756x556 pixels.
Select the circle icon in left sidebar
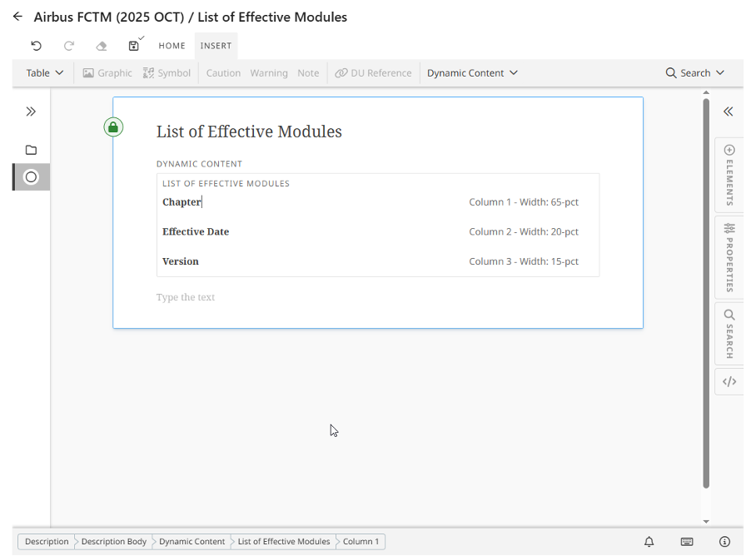[x=31, y=176]
